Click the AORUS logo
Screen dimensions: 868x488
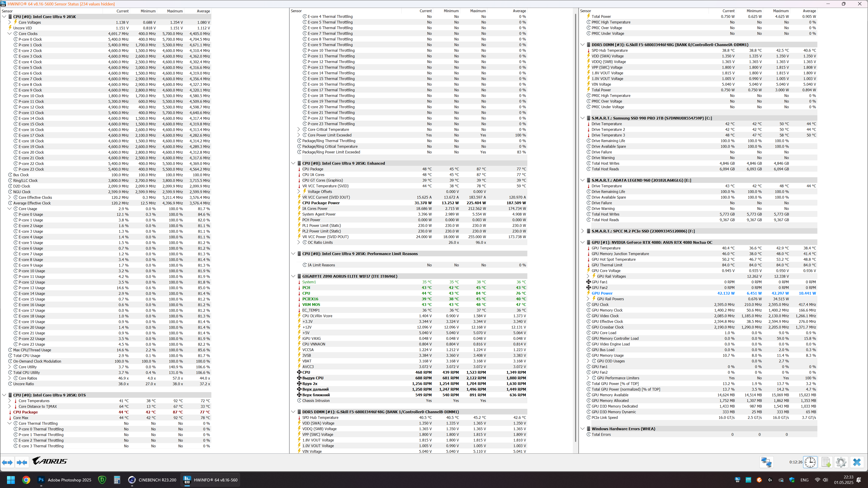pos(50,461)
